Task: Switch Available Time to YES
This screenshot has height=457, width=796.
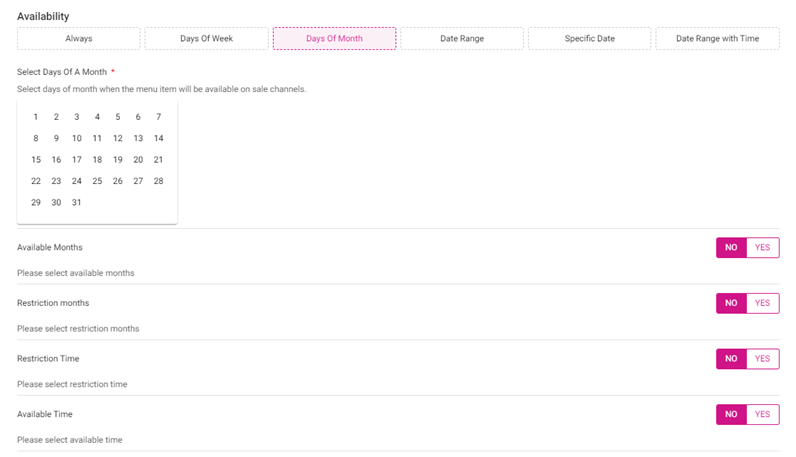Action: [763, 414]
